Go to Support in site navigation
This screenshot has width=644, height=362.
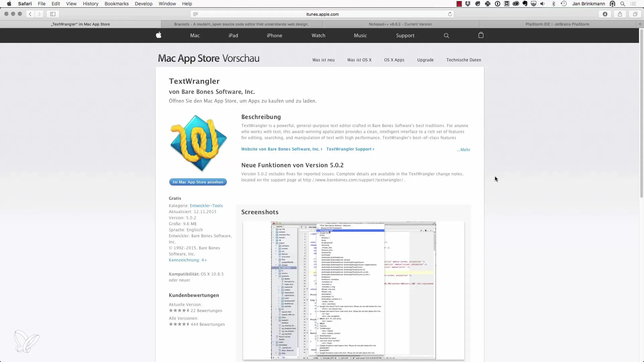[x=405, y=36]
